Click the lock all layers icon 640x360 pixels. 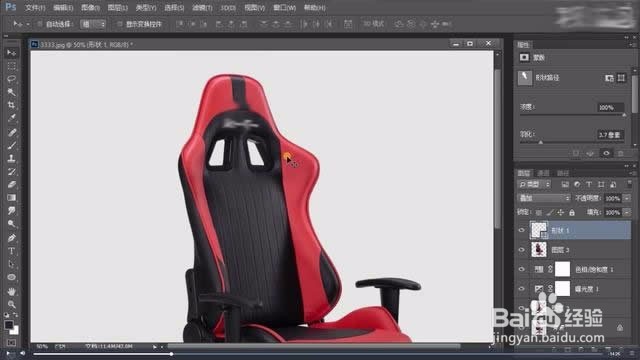(x=572, y=212)
